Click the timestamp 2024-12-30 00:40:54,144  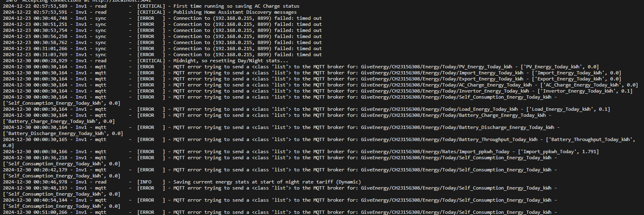(x=35, y=200)
